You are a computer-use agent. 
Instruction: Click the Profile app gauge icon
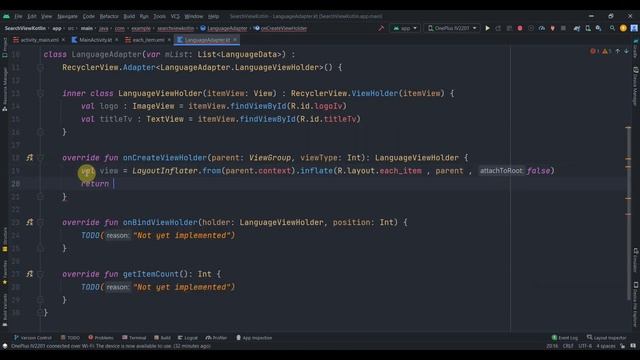pyautogui.click(x=542, y=28)
